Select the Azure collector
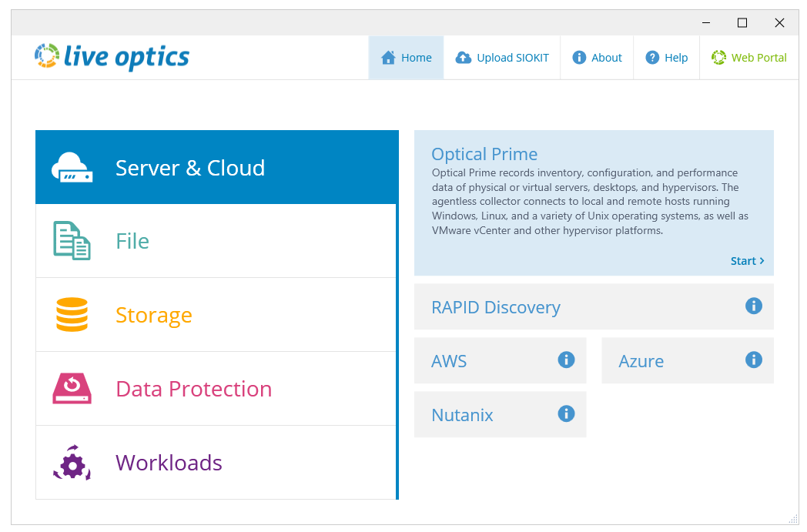 click(x=688, y=360)
